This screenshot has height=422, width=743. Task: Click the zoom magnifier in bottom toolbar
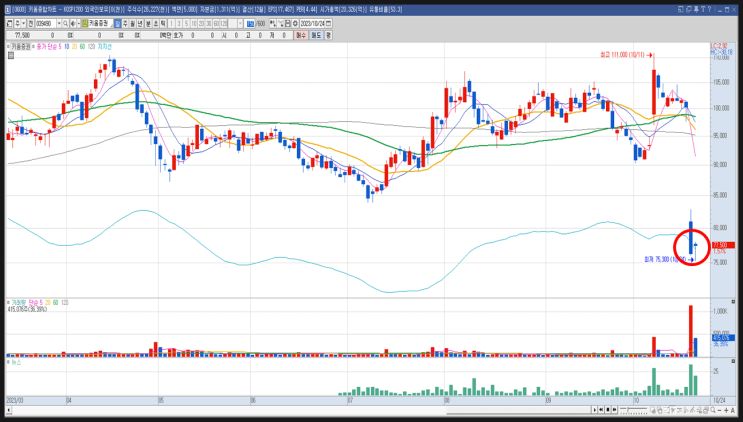[713, 410]
